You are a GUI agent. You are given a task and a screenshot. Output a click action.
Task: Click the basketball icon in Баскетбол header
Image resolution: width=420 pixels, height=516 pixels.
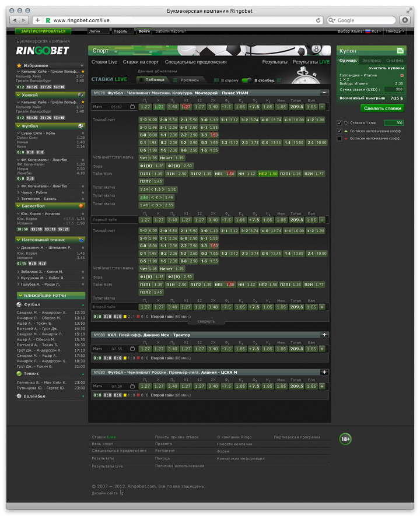point(81,206)
